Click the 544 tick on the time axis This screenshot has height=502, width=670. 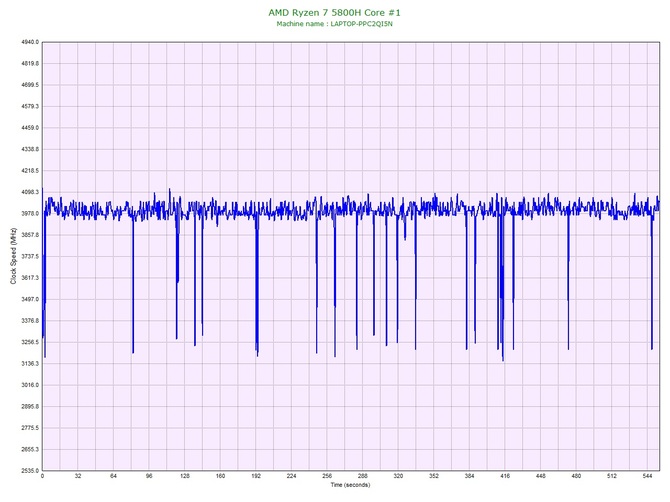(x=647, y=476)
